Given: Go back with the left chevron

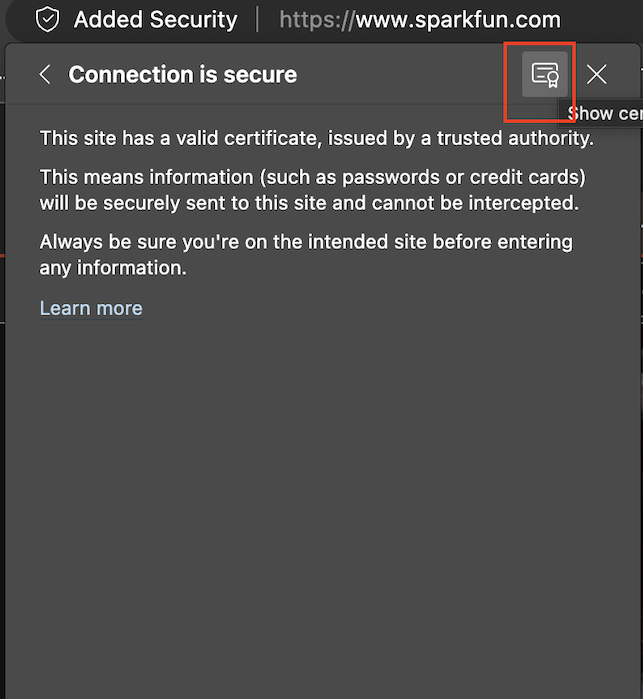Looking at the screenshot, I should pos(44,74).
